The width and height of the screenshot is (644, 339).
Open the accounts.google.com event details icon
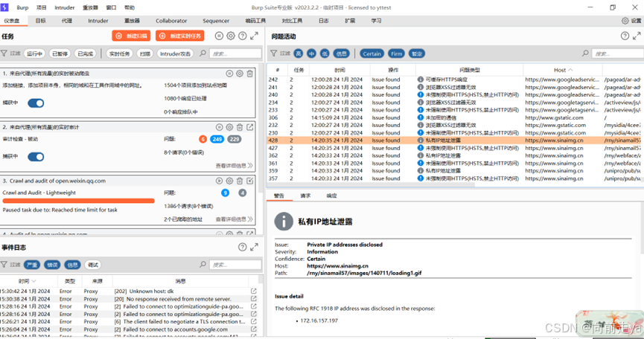(x=253, y=329)
